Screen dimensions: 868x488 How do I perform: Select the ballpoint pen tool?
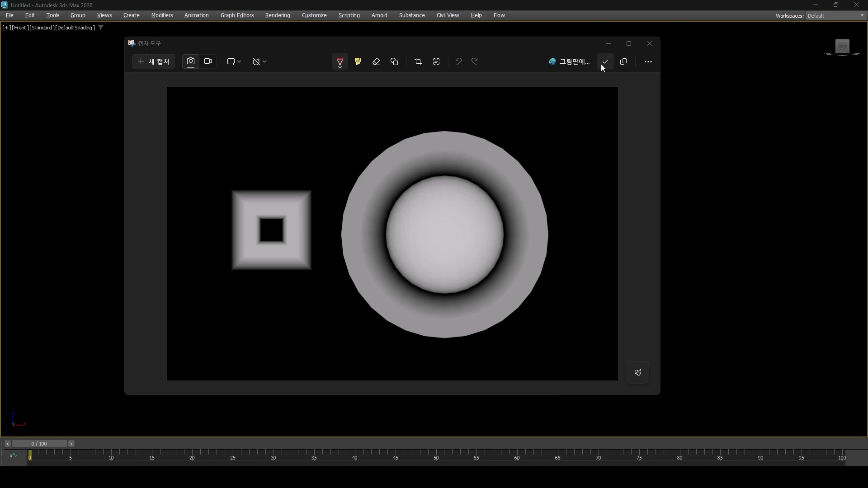(x=340, y=61)
